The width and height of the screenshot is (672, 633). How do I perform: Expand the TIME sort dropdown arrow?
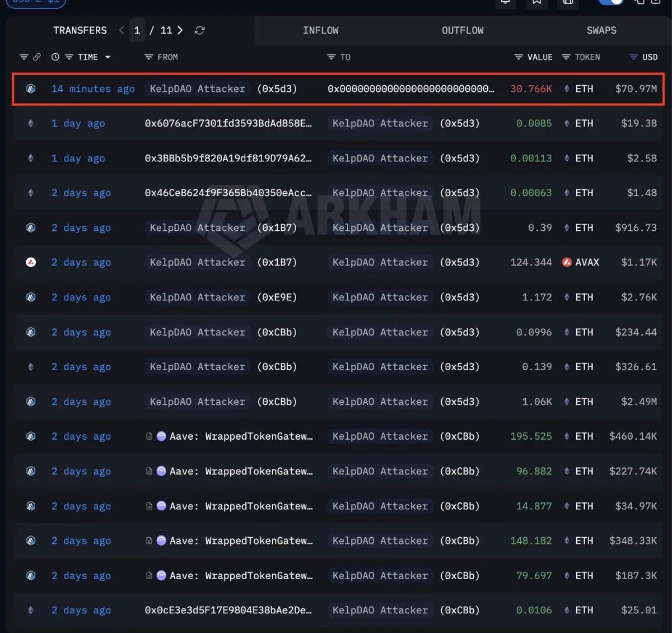[108, 57]
